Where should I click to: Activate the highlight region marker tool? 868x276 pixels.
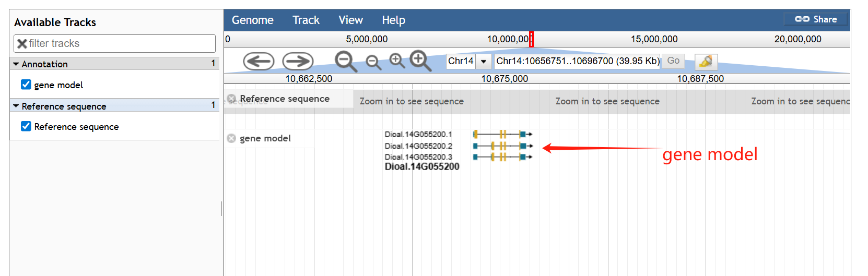[706, 62]
